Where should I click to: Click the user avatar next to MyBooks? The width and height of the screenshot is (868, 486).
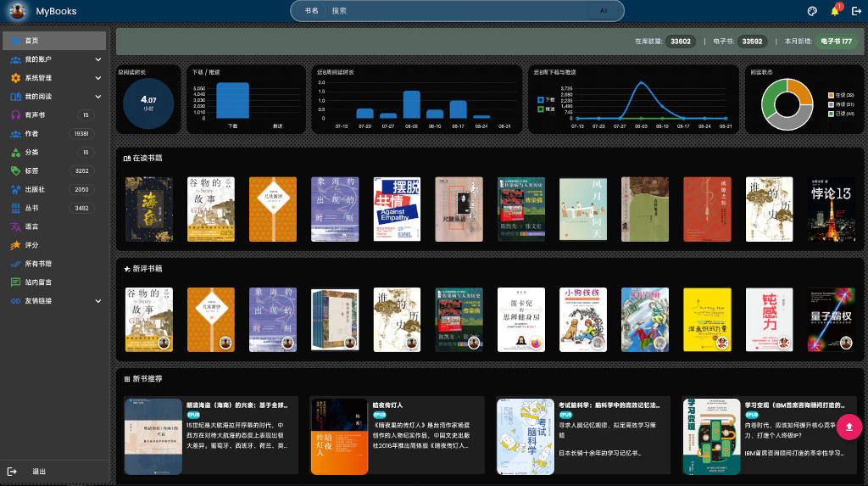(x=18, y=11)
